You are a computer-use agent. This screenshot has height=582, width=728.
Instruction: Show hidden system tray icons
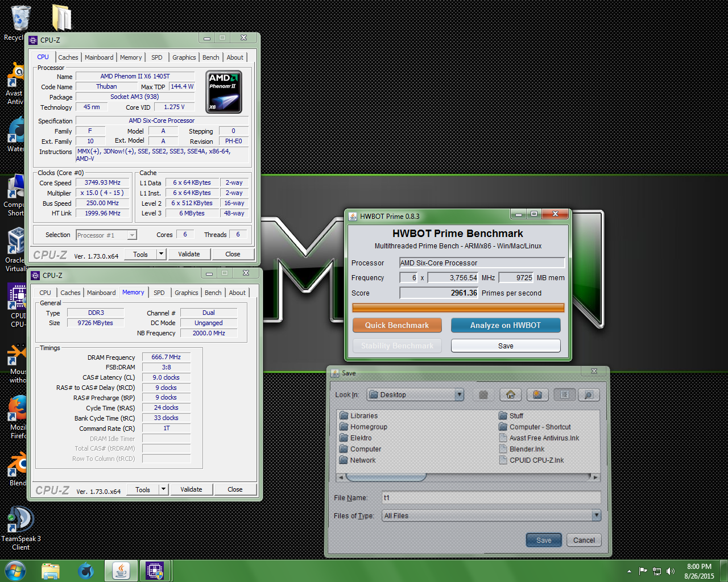(629, 571)
